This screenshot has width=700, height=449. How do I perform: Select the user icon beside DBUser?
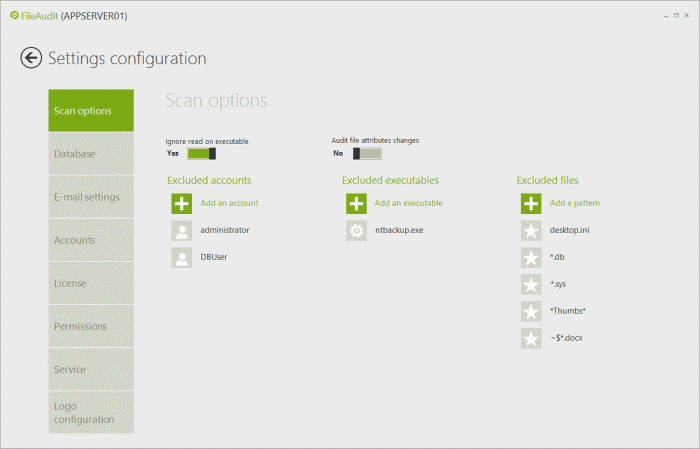pyautogui.click(x=182, y=258)
